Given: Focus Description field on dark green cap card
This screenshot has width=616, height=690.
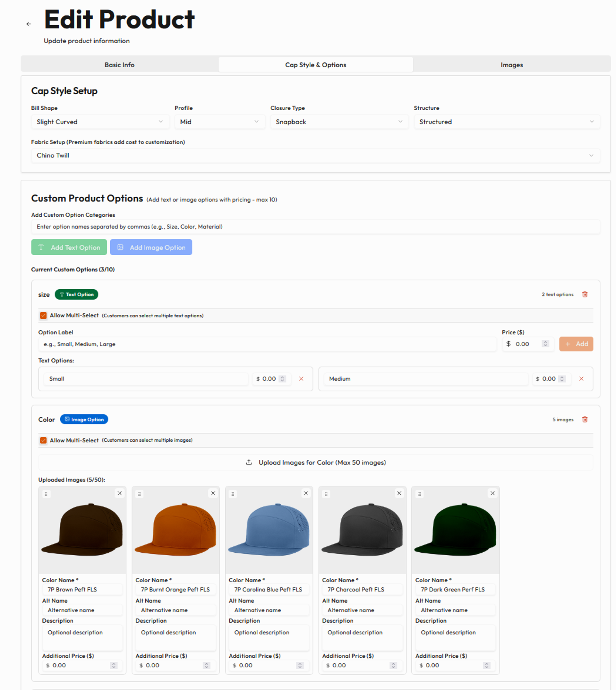Looking at the screenshot, I should pyautogui.click(x=456, y=637).
